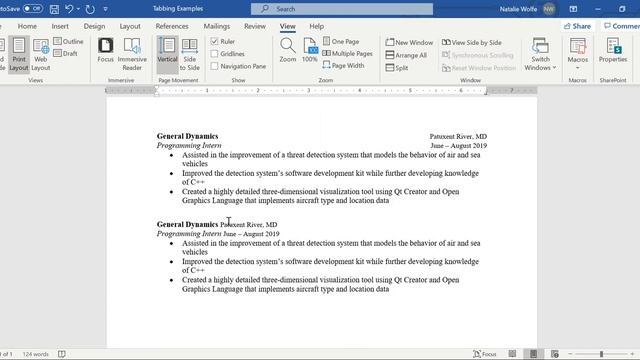Split the document window
Viewport: 640px width, 360px height.
click(x=397, y=68)
